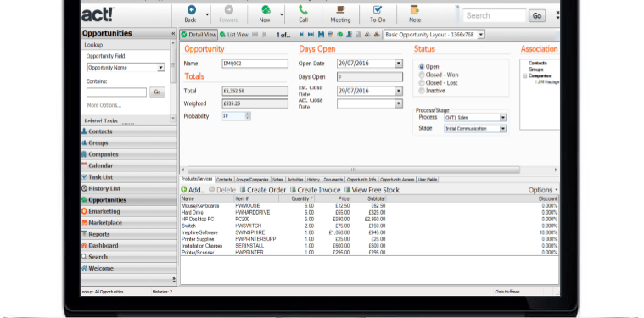Open the New item dropdown arrow
The height and width of the screenshot is (318, 644).
click(x=282, y=14)
